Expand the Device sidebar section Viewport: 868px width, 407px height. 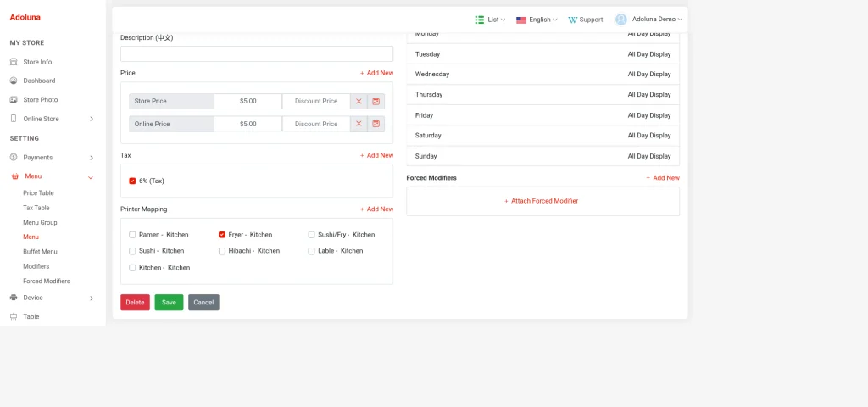52,298
